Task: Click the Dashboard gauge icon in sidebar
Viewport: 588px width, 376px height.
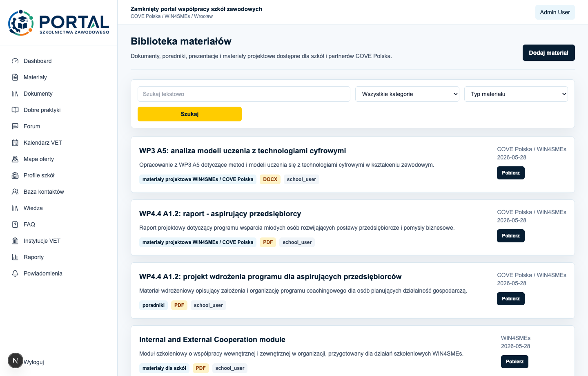Action: [15, 61]
